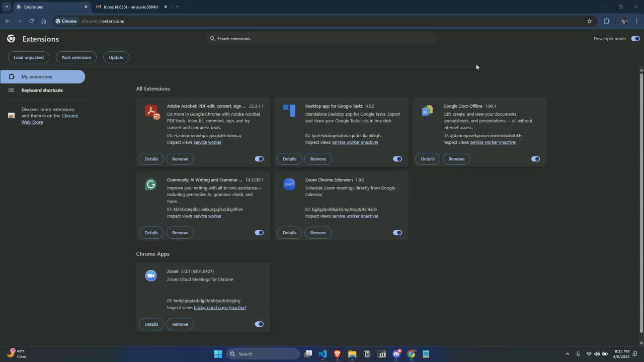Open Notion from the taskbar
This screenshot has height=362, width=644.
(x=367, y=354)
